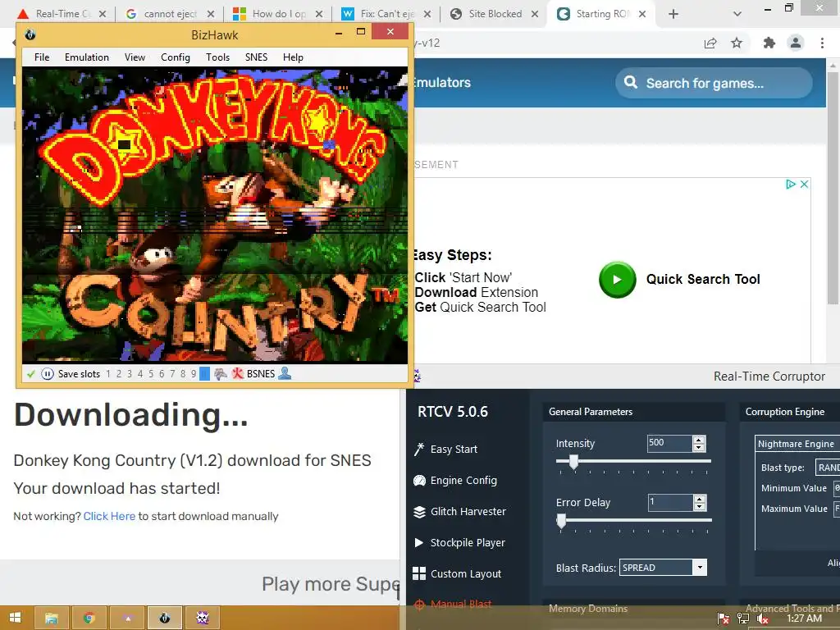840x630 pixels.
Task: Open the Emulation menu in BizHawk
Action: tap(87, 57)
